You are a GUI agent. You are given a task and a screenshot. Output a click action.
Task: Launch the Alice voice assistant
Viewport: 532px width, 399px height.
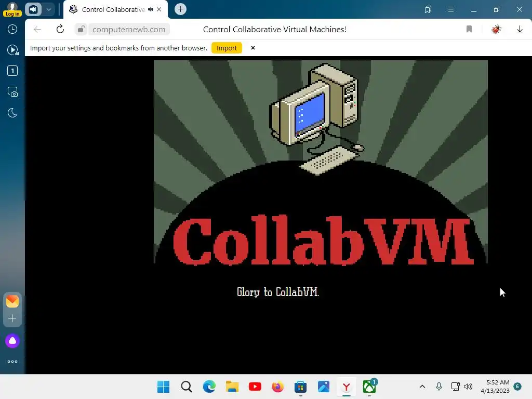pos(12,341)
